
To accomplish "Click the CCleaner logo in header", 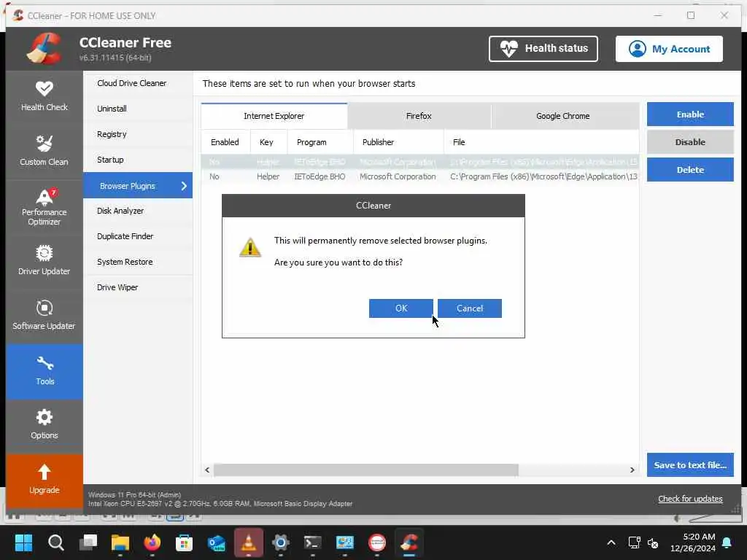I will (x=44, y=49).
